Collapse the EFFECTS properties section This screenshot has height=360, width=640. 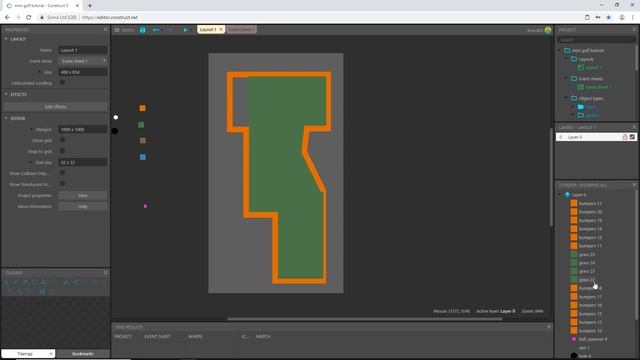pos(6,94)
